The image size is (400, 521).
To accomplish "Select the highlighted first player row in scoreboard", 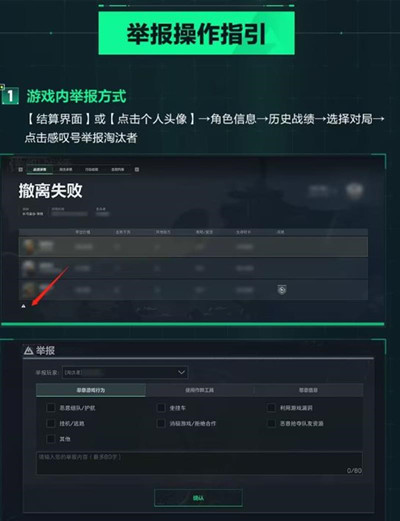I will 193,247.
